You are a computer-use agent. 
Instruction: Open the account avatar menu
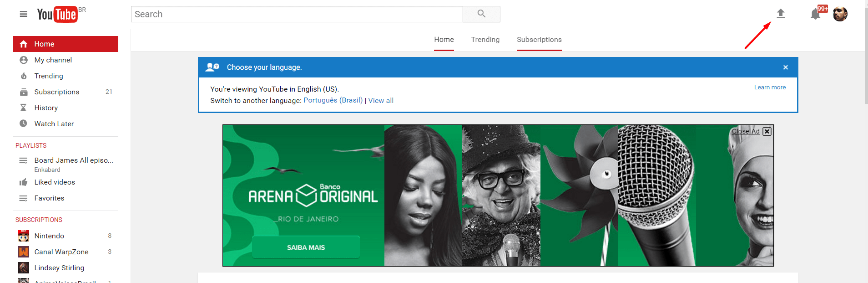tap(840, 14)
